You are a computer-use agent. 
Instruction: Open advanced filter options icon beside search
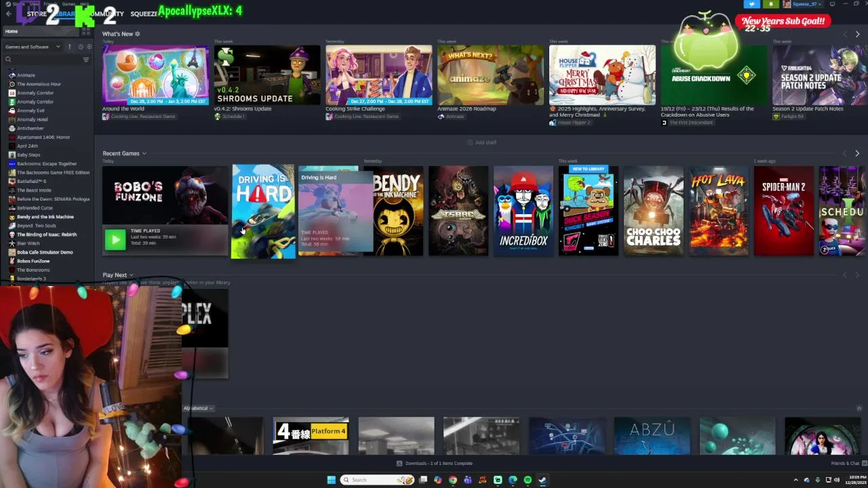point(86,60)
